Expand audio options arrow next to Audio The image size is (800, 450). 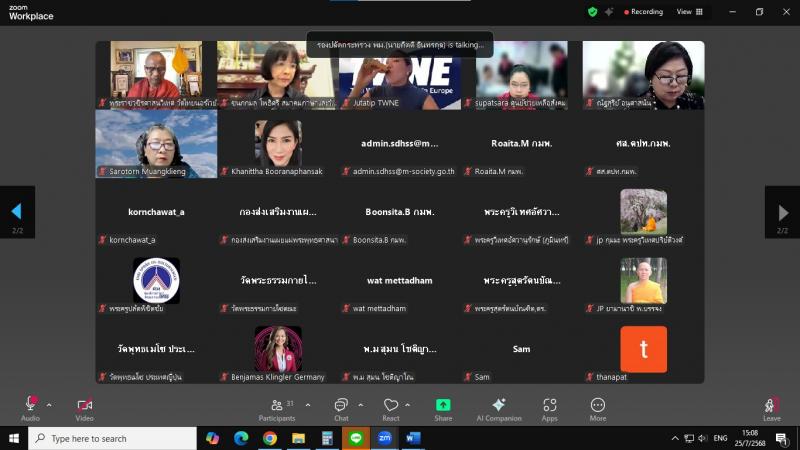(49, 405)
